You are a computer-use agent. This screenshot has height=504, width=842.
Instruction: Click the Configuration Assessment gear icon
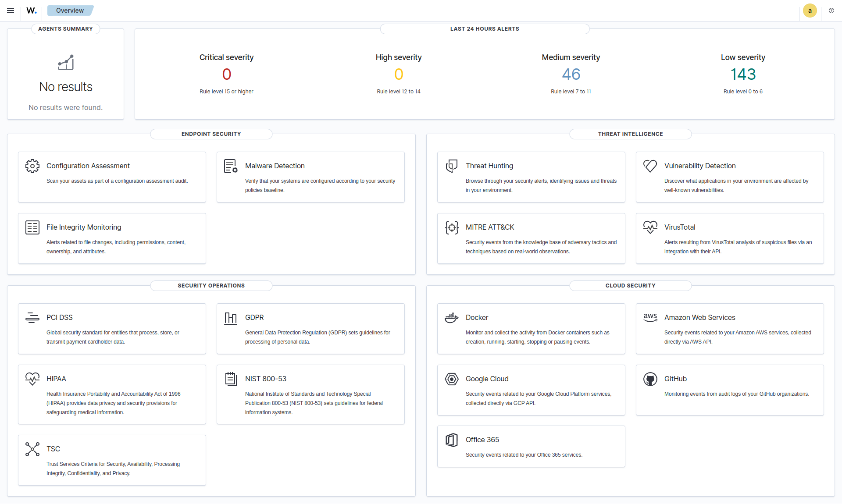click(x=32, y=166)
